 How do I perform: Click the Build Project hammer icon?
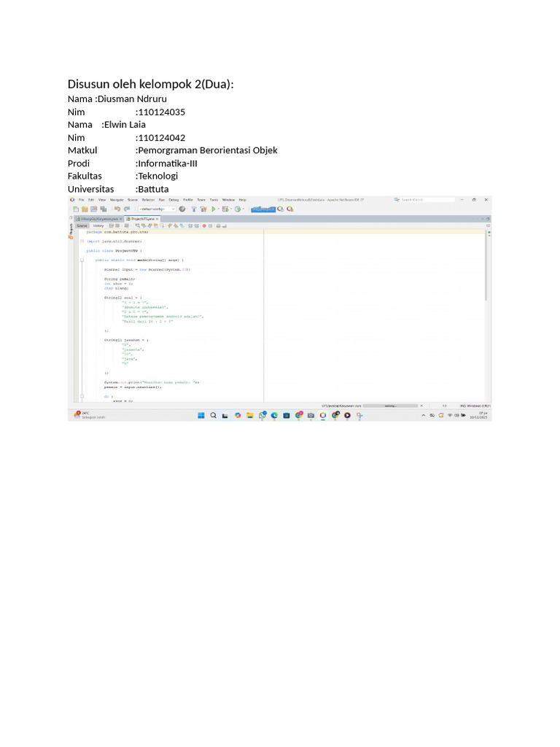coord(194,209)
